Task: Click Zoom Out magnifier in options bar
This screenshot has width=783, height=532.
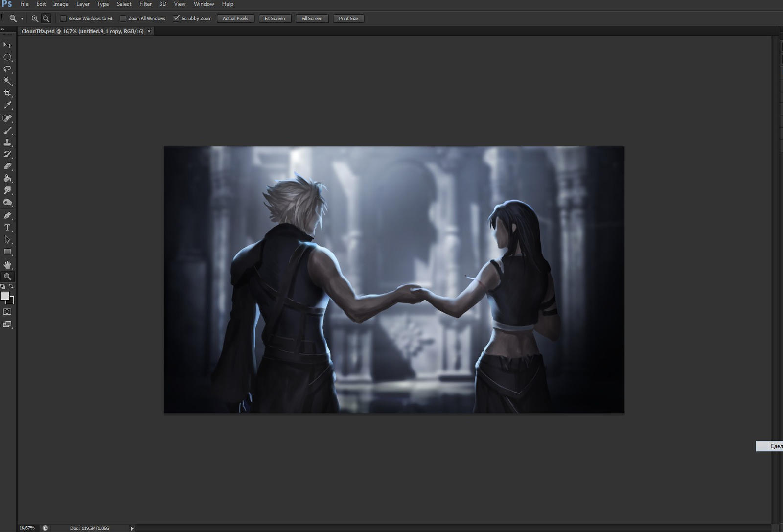Action: (46, 18)
